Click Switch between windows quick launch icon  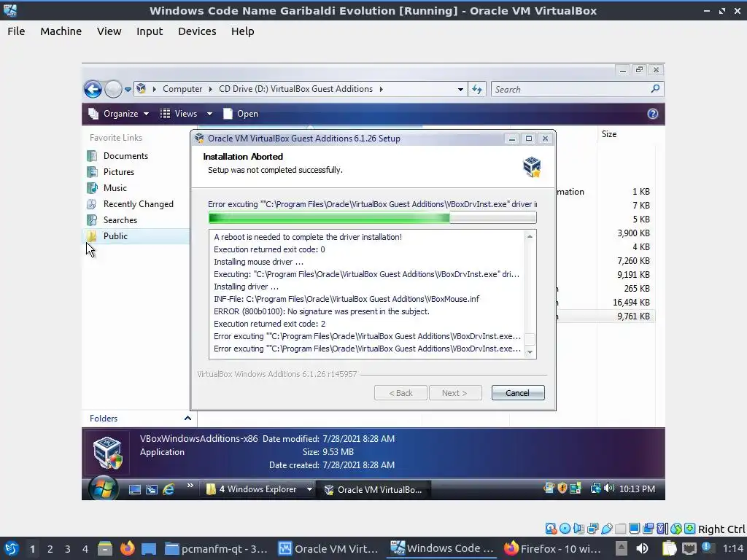[152, 489]
